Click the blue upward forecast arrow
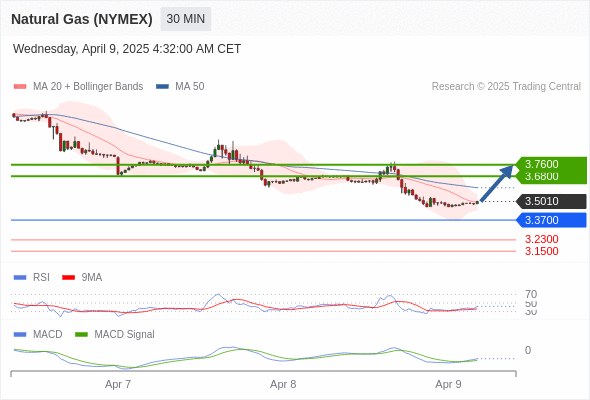Viewport: 590px width, 400px height. coord(497,183)
